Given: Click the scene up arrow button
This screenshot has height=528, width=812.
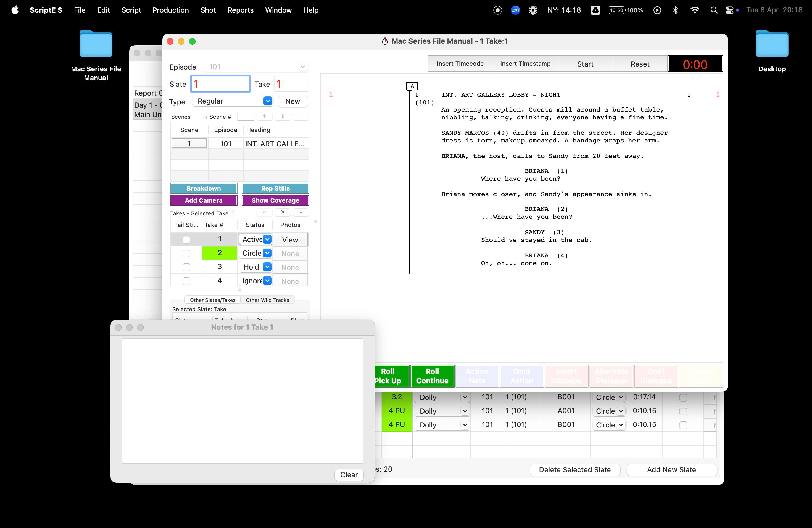Looking at the screenshot, I should tap(264, 117).
